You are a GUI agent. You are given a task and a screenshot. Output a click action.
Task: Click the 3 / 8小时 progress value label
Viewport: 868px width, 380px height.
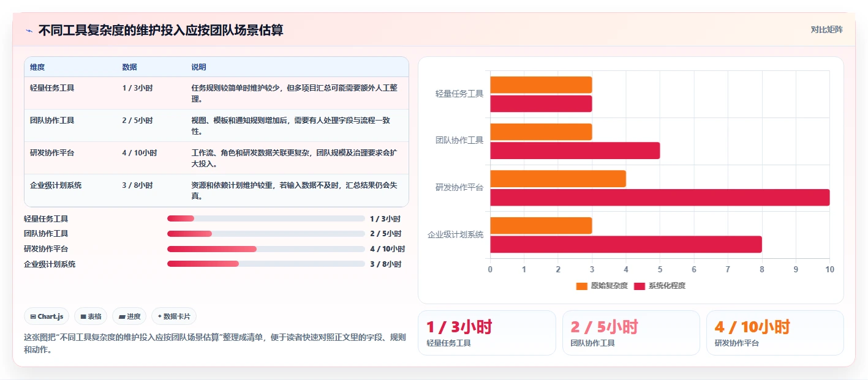[385, 264]
